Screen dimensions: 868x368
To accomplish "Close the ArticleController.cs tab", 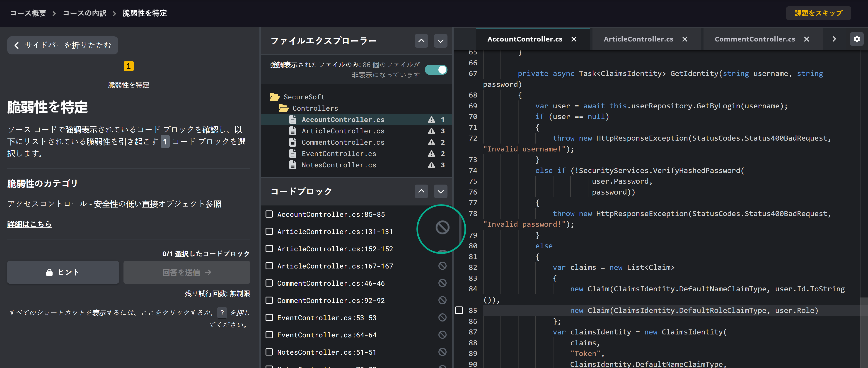I will click(685, 39).
